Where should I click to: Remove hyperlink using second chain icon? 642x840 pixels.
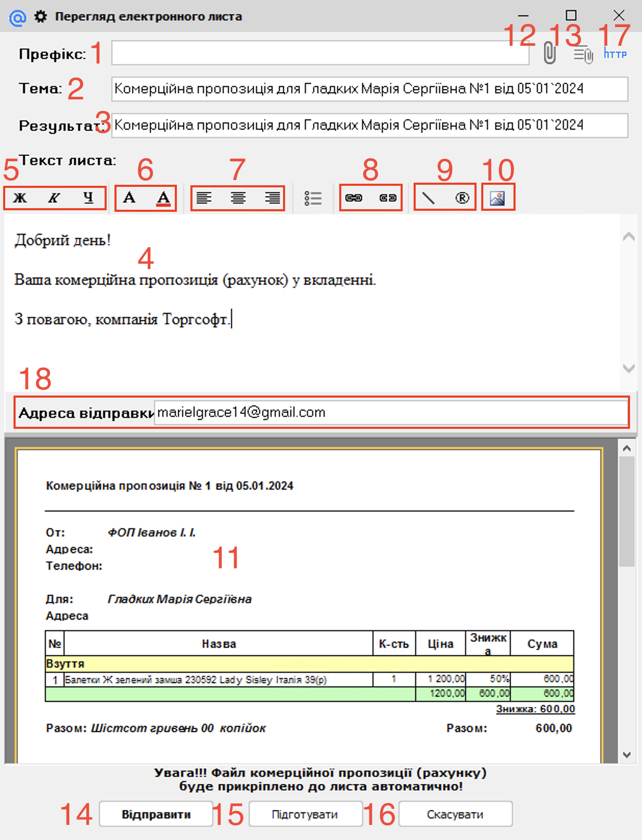388,198
